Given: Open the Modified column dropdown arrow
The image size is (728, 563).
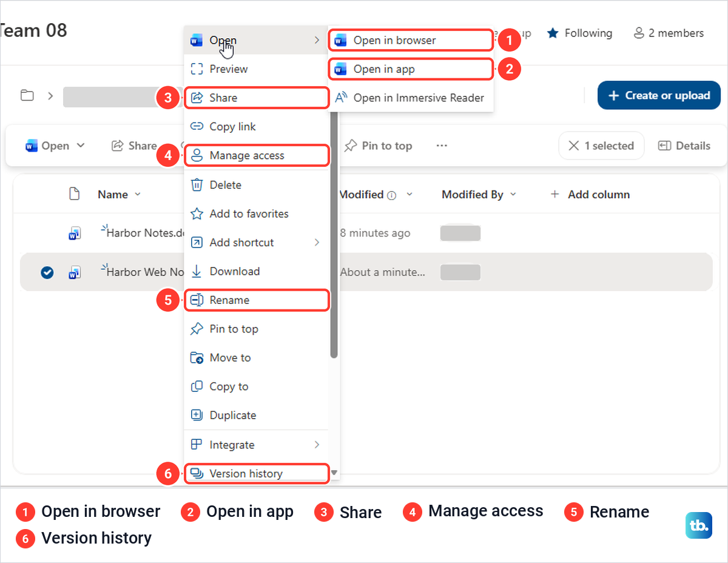Looking at the screenshot, I should pos(409,194).
